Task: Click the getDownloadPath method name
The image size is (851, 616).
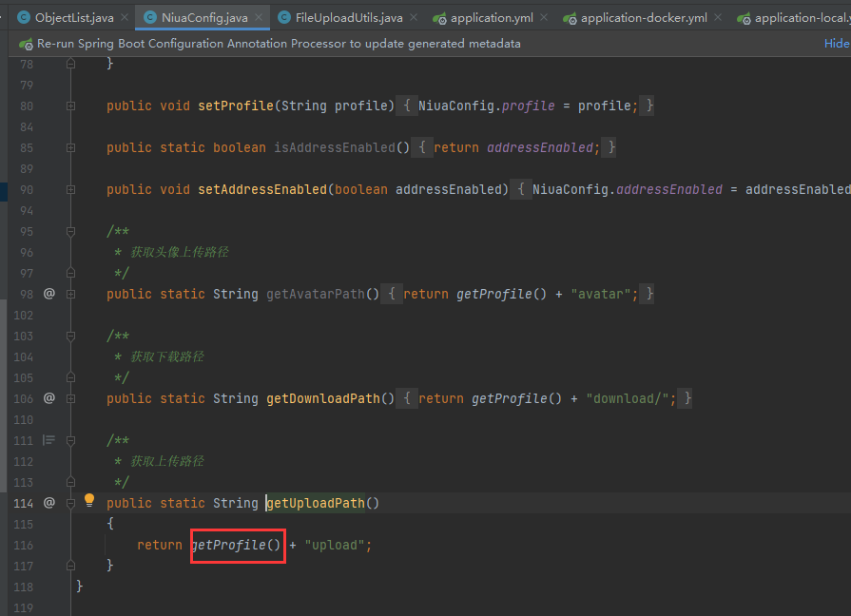Action: click(x=323, y=398)
